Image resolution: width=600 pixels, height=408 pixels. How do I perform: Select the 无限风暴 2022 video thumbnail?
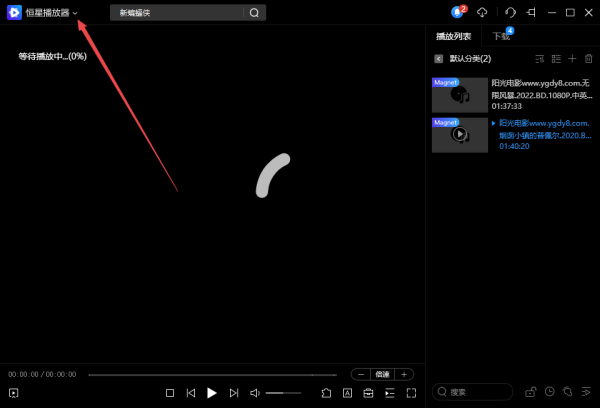click(x=460, y=95)
